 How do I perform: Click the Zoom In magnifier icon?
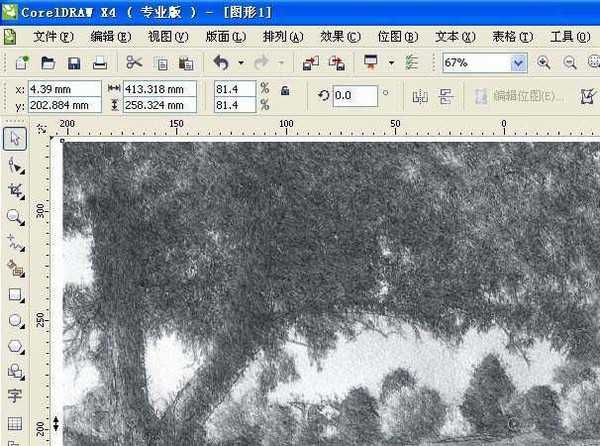click(544, 62)
